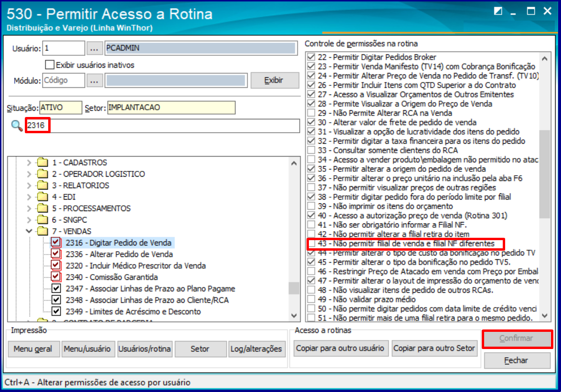Click the Setor print button
Image resolution: width=561 pixels, height=392 pixels.
pos(200,349)
